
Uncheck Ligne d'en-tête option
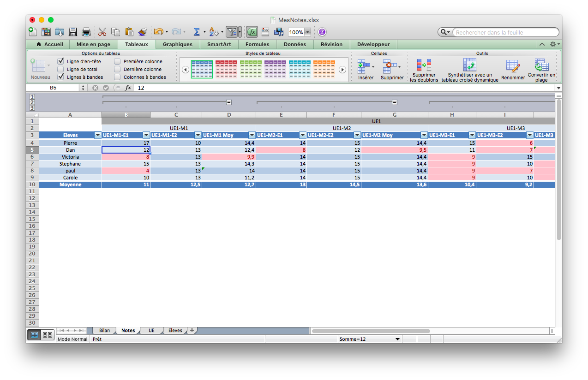pos(61,60)
